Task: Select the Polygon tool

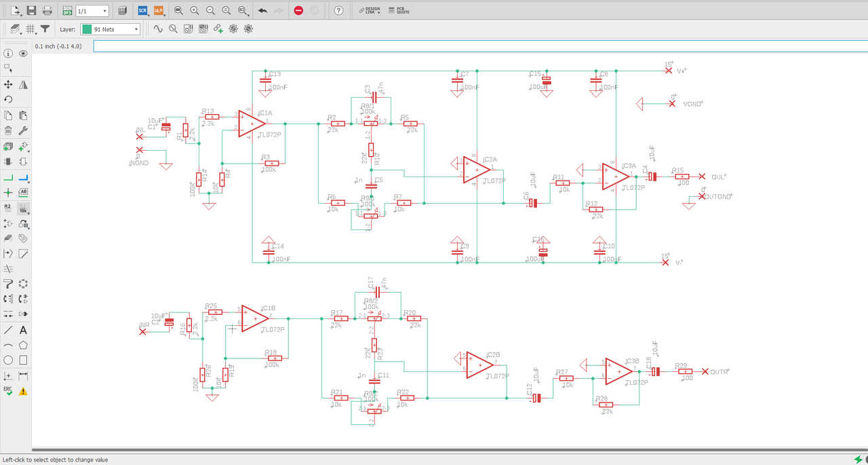Action: (x=23, y=346)
